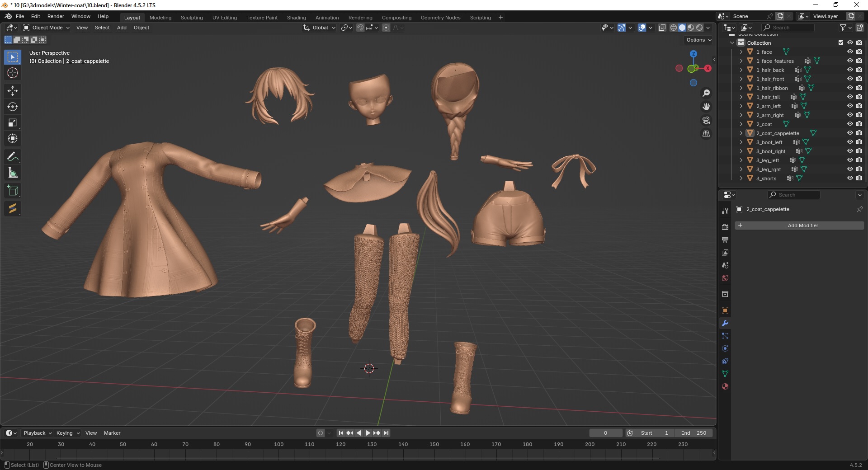Choose the Add Cube tool
Image resolution: width=868 pixels, height=470 pixels.
pyautogui.click(x=13, y=191)
